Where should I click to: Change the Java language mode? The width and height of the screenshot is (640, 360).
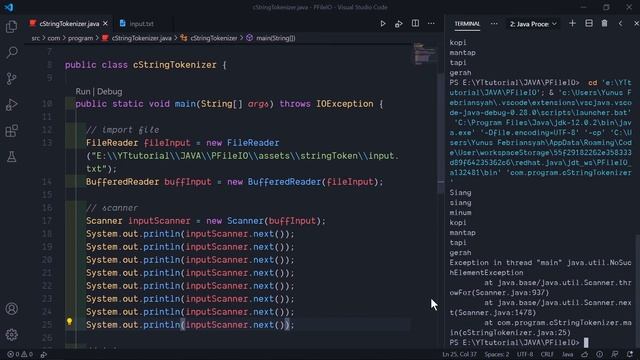(x=567, y=354)
